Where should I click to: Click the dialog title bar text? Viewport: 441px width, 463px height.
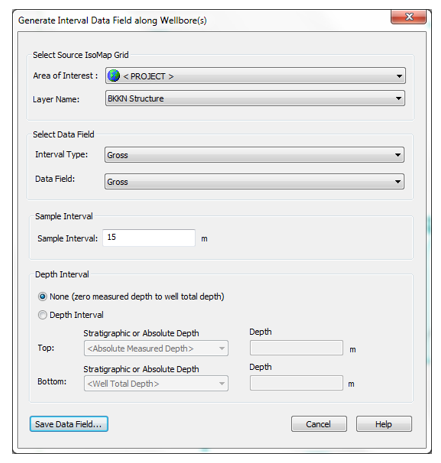(112, 21)
